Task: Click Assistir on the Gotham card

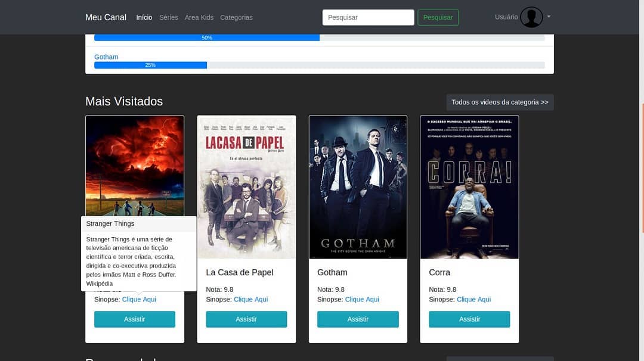Action: tap(358, 319)
